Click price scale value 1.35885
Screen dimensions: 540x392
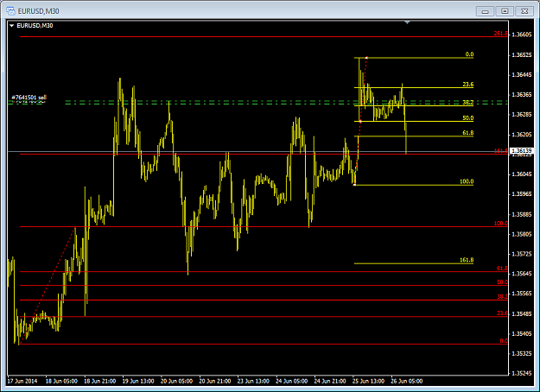(x=522, y=214)
